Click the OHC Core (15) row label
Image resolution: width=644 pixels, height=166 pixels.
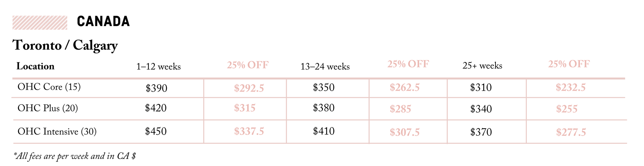tap(49, 87)
